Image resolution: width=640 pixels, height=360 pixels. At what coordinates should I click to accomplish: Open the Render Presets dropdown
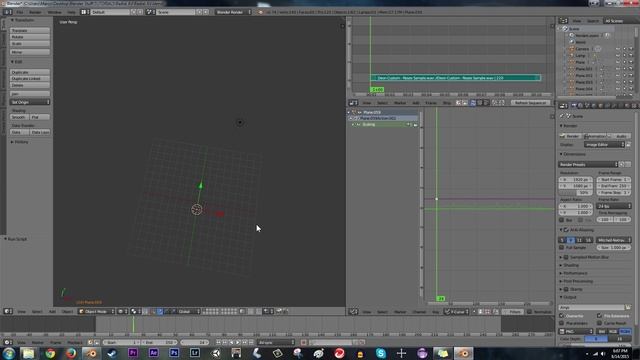coord(588,164)
